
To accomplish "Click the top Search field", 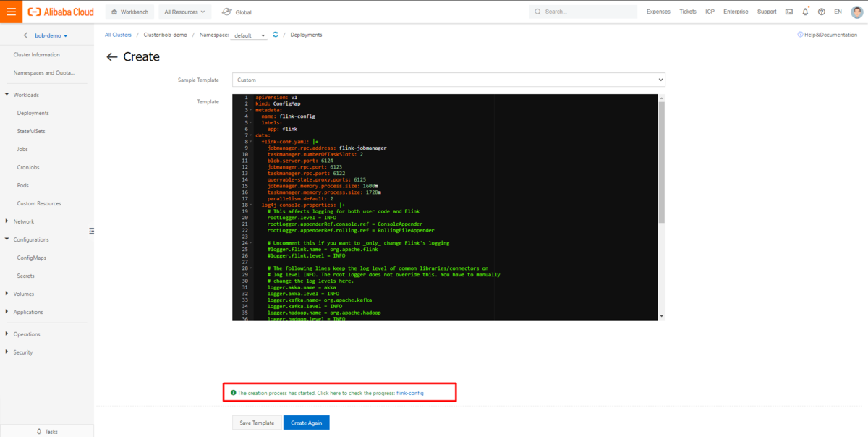I will [583, 12].
